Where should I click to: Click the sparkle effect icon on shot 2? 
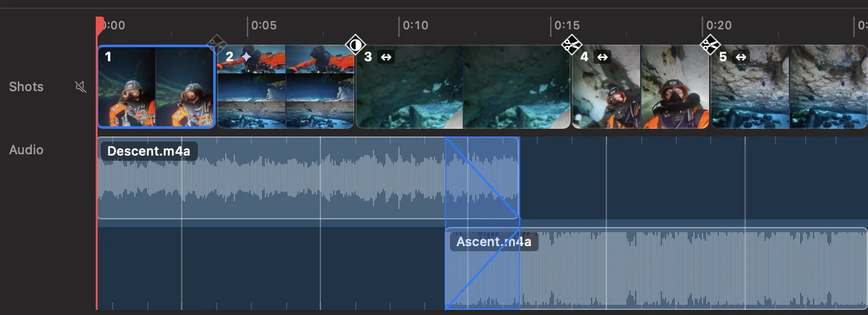coord(246,57)
